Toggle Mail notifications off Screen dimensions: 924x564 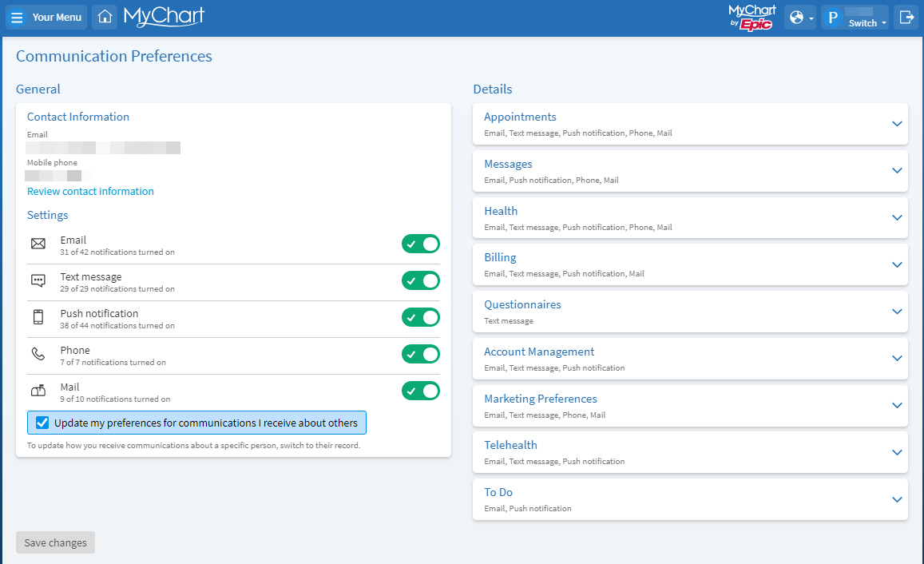coord(420,391)
